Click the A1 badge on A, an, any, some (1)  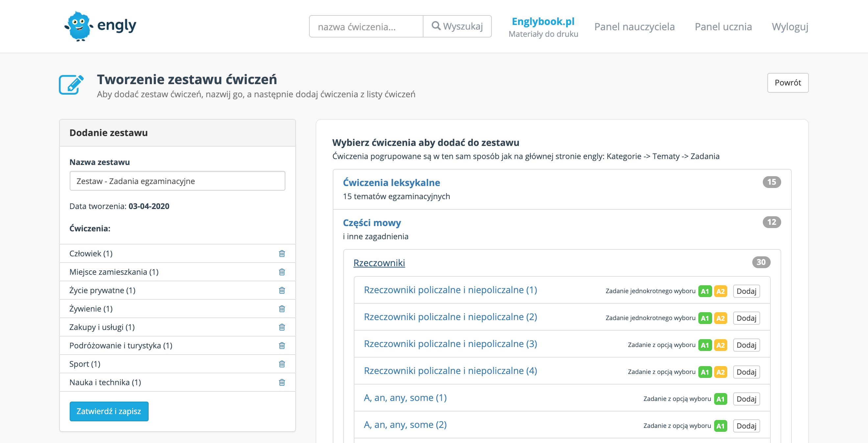coord(720,399)
